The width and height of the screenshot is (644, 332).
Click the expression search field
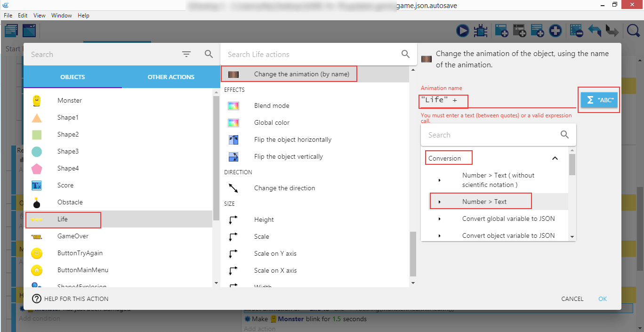(492, 135)
